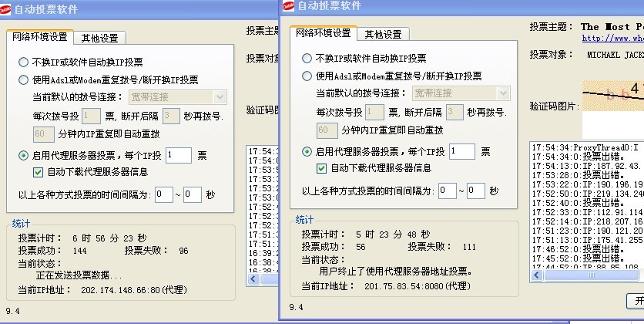Click the 验证码图片 captcha image
The width and height of the screenshot is (644, 324).
[612, 97]
